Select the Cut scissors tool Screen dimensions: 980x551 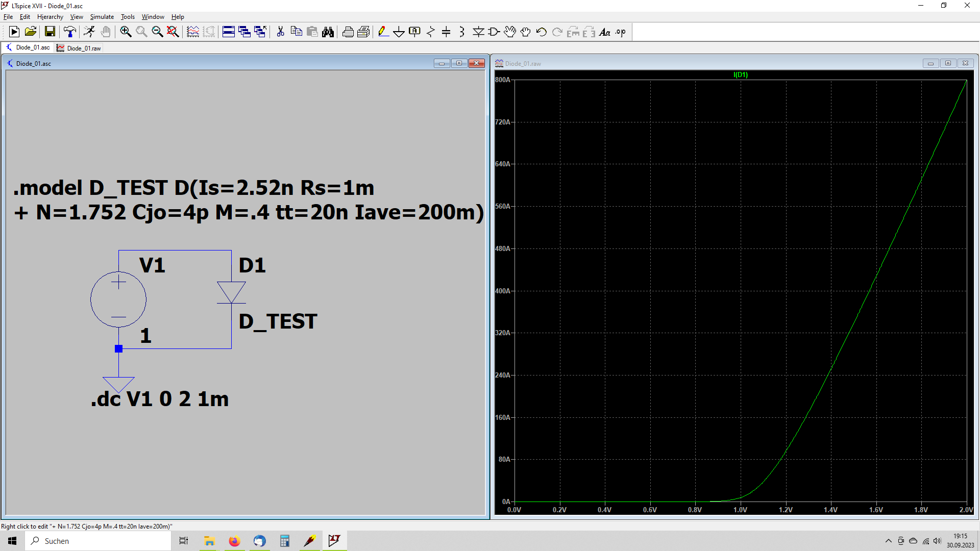(x=280, y=32)
